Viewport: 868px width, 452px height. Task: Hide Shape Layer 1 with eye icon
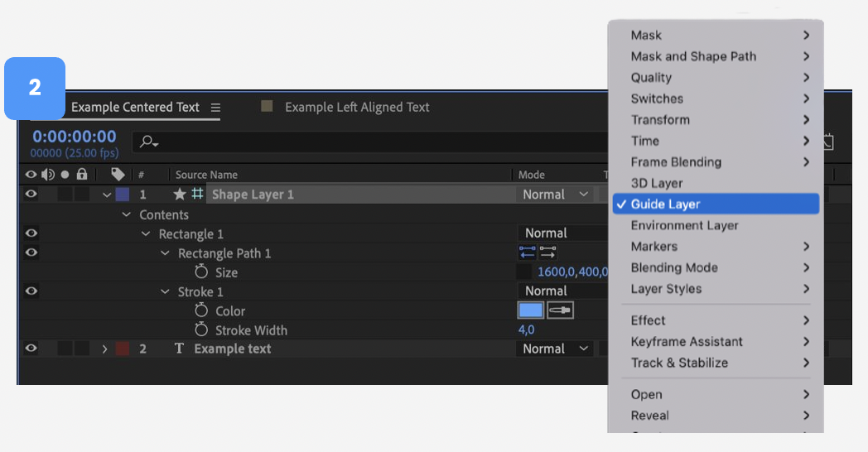click(31, 195)
